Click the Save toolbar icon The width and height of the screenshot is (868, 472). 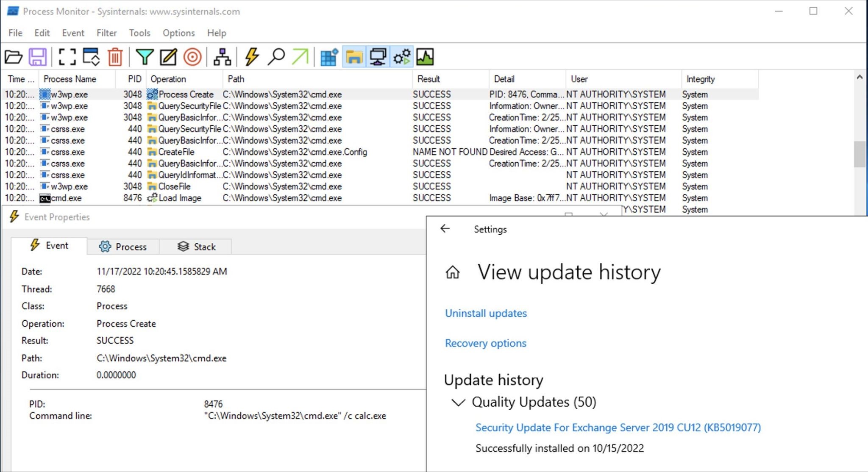(x=37, y=57)
